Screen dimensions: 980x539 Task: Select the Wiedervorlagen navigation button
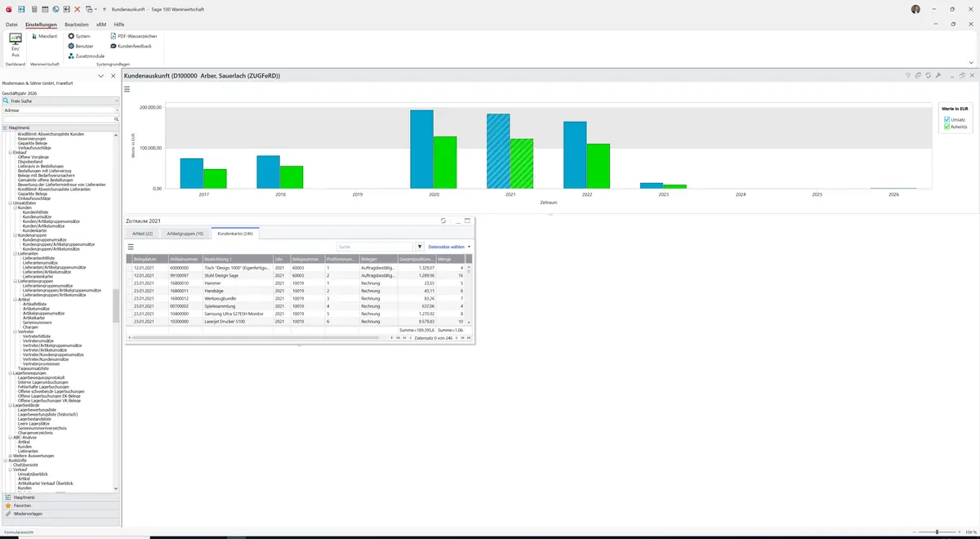[60, 514]
